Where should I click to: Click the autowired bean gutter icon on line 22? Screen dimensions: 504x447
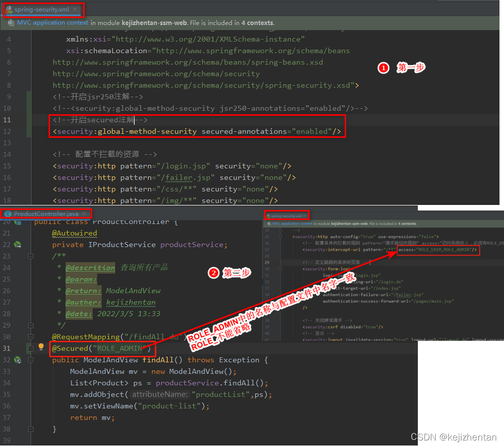[18, 245]
